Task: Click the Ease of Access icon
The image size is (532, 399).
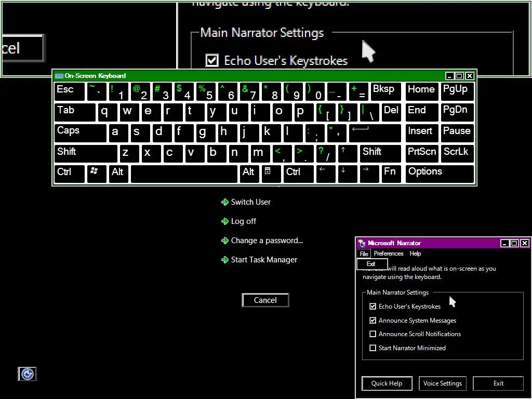Action: pyautogui.click(x=27, y=374)
